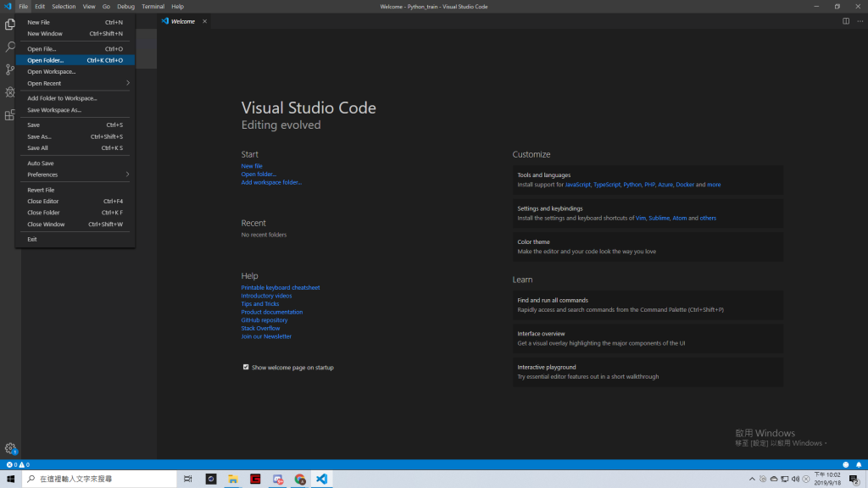Viewport: 868px width, 488px height.
Task: Open Stack Overflow help link
Action: click(260, 328)
